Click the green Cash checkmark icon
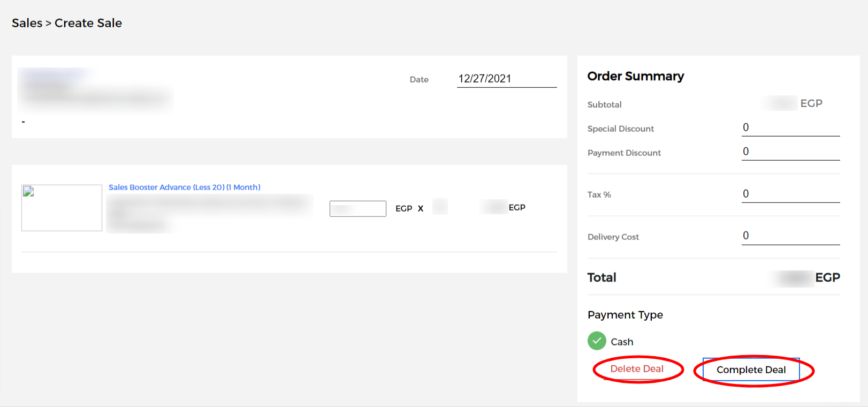This screenshot has height=407, width=868. click(x=597, y=341)
